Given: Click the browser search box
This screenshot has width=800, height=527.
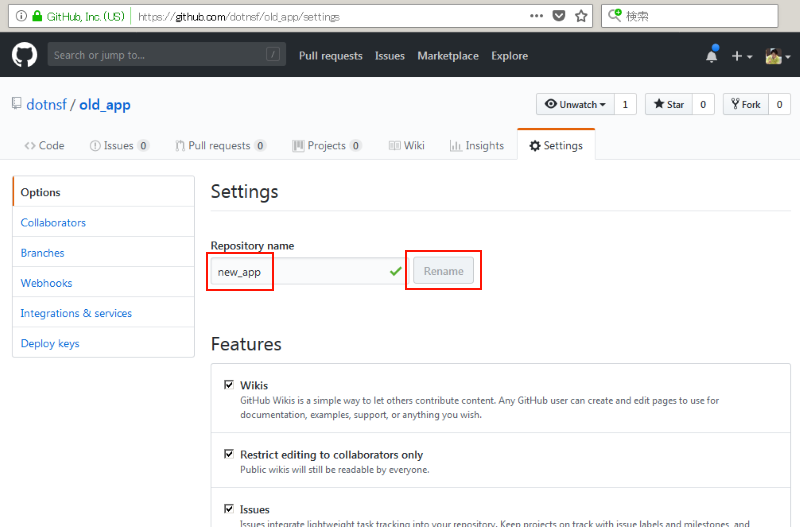Looking at the screenshot, I should 690,16.
